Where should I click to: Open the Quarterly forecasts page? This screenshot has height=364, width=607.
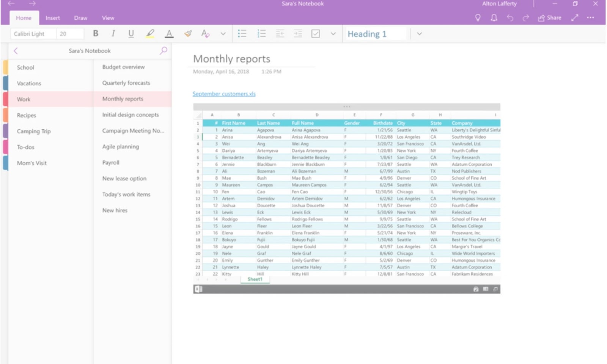132,83
